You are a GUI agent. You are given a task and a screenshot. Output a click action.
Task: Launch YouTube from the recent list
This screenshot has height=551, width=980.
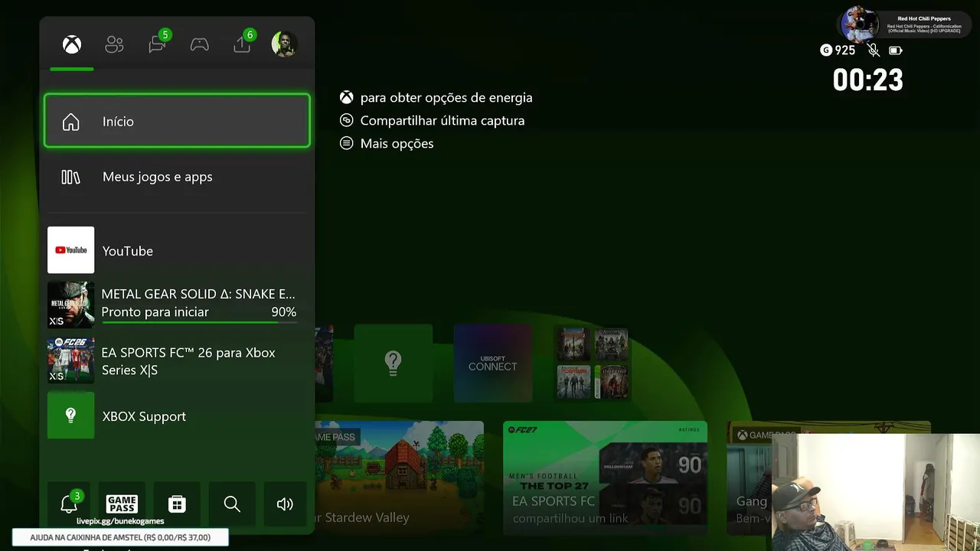tap(177, 250)
